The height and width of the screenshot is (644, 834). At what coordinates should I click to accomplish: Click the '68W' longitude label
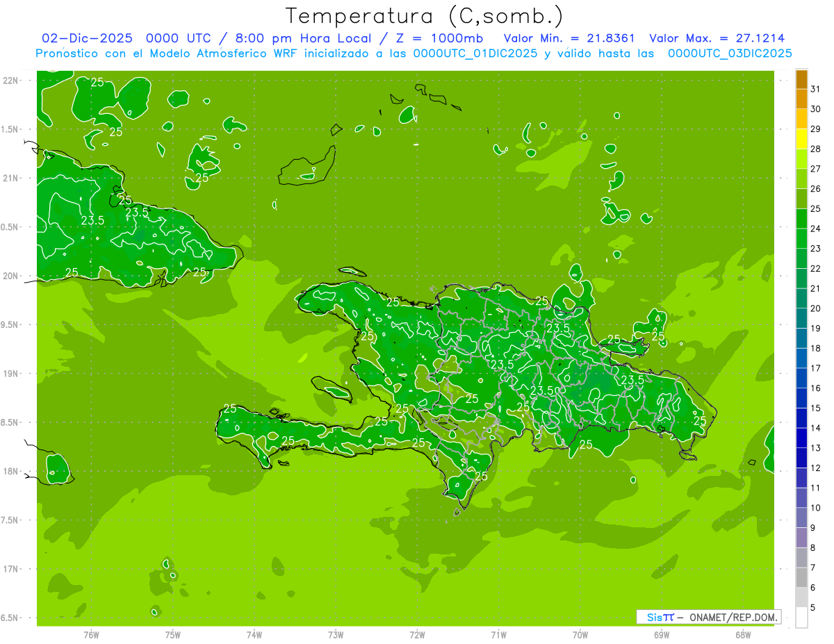click(743, 634)
